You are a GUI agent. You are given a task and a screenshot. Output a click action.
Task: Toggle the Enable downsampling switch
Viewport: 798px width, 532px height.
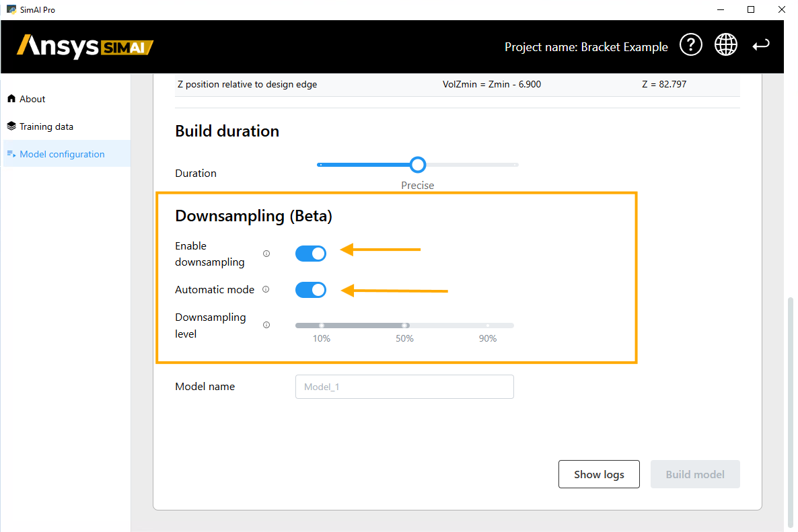[x=310, y=254]
